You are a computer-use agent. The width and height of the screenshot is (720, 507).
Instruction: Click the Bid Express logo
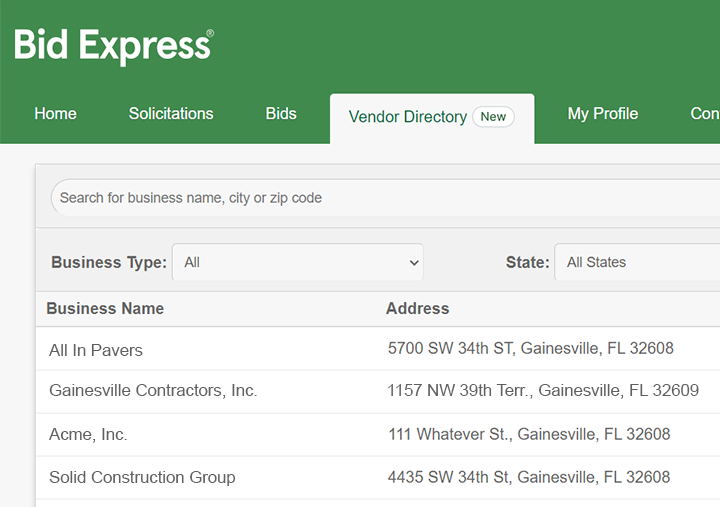113,46
